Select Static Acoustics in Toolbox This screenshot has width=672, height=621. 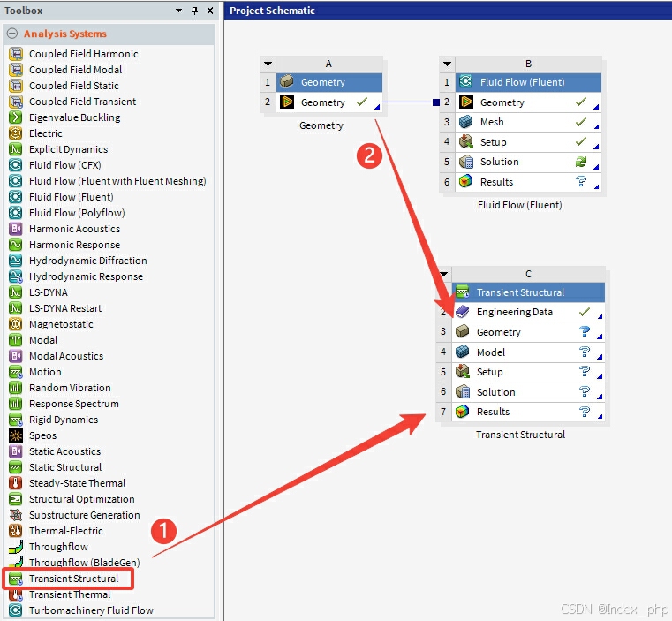coord(64,451)
